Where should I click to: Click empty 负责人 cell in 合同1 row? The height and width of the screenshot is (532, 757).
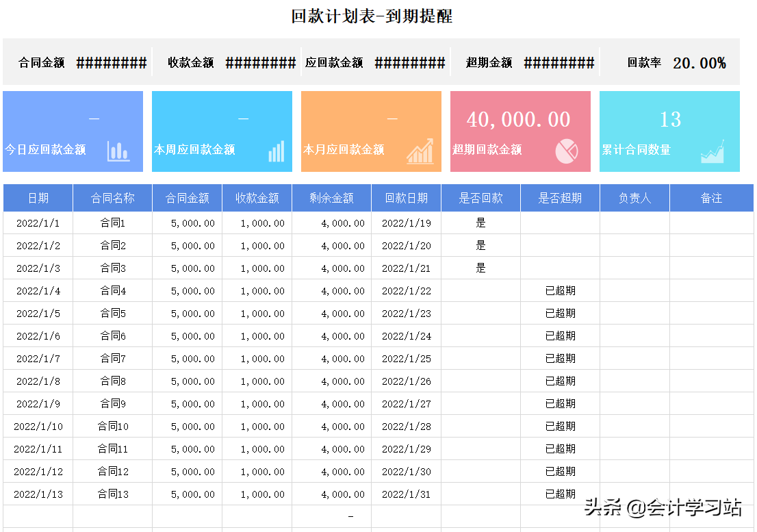coord(635,223)
